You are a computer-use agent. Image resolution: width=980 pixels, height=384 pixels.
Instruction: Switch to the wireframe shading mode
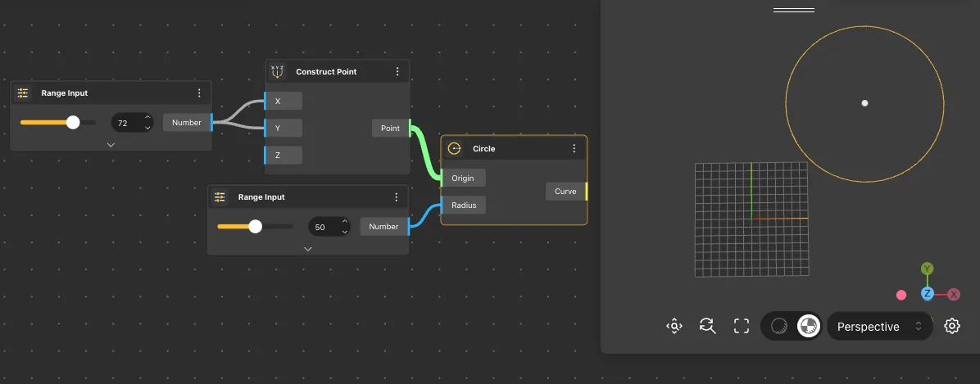779,326
